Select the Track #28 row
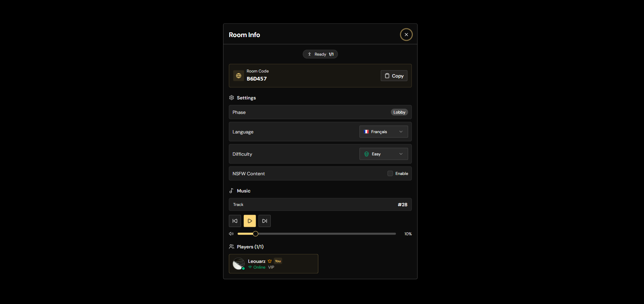The image size is (644, 304). coord(320,204)
